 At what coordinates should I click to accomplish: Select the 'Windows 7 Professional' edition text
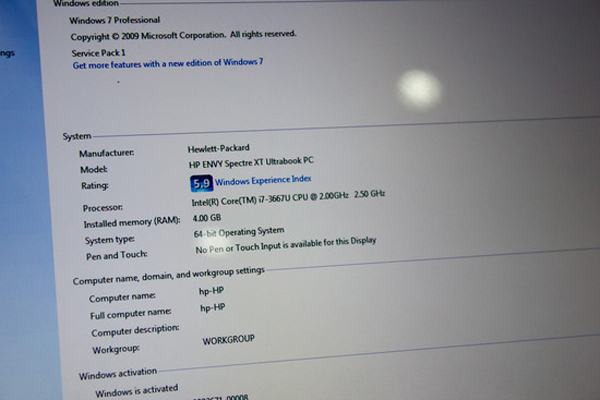coord(114,20)
